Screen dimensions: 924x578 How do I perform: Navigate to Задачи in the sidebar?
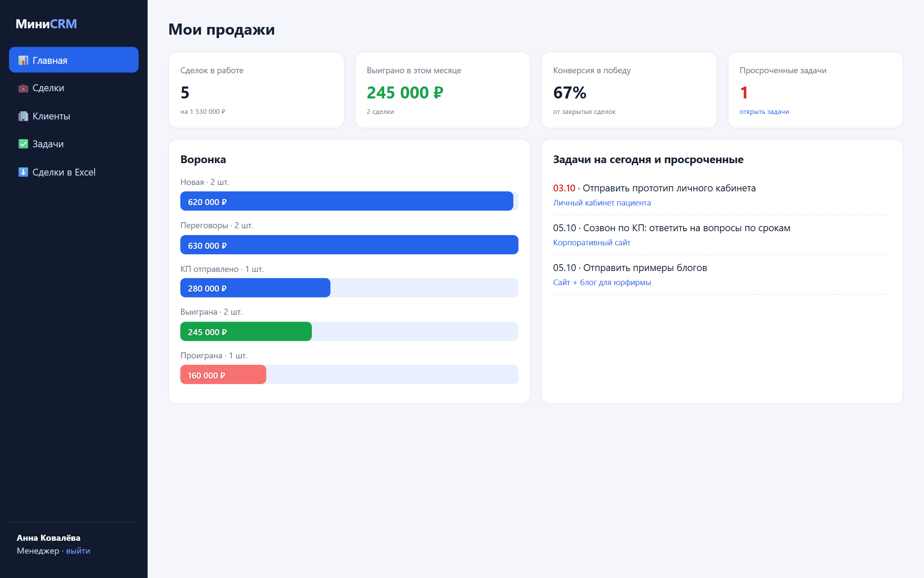tap(74, 144)
